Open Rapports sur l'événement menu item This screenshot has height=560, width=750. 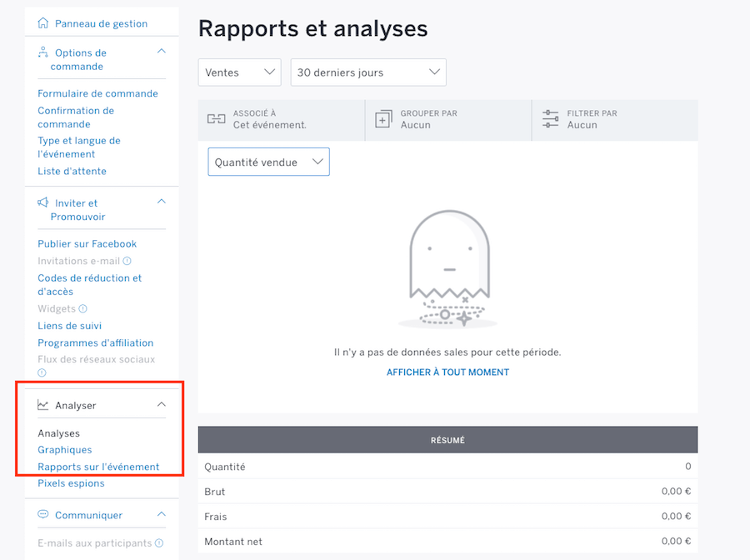pyautogui.click(x=98, y=467)
